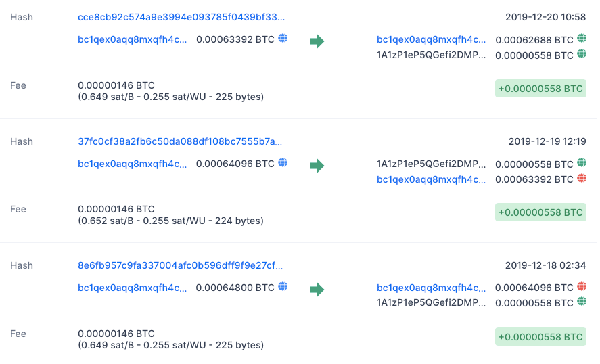Viewport: 600px width, 364px height.
Task: Open transaction hash 37fc0cf38a2fb6c50da0
Action: [181, 141]
